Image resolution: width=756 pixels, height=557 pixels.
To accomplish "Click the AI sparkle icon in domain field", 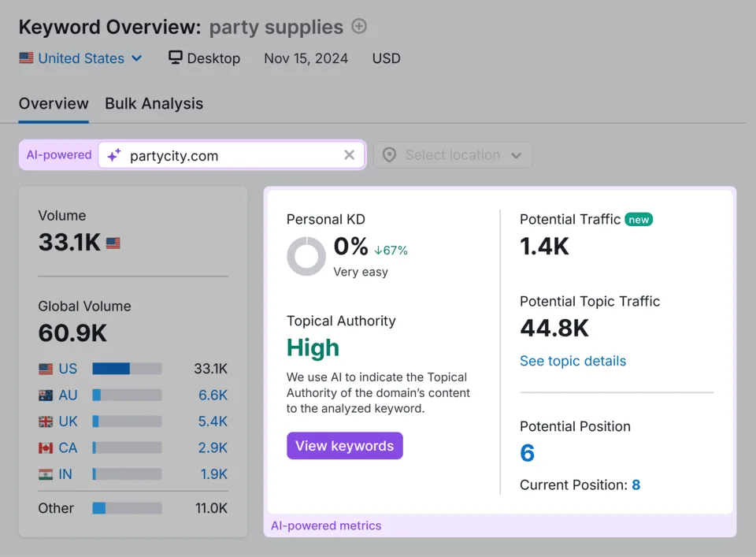I will point(114,155).
